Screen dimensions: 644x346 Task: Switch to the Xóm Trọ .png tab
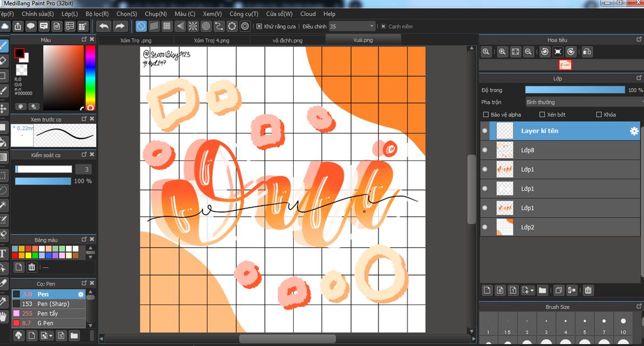(x=136, y=40)
